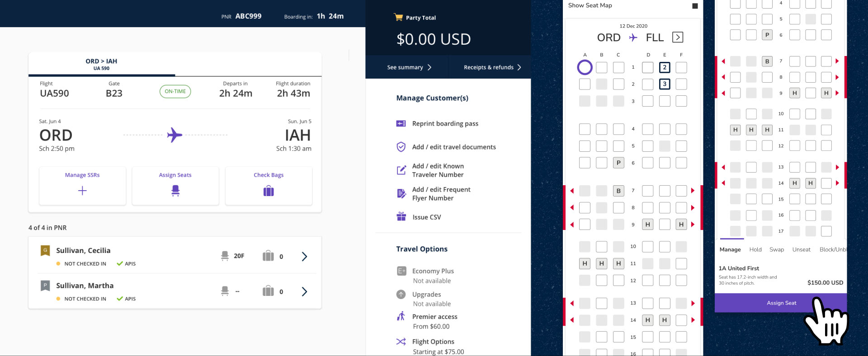Viewport: 868px width, 356px height.
Task: Click the Economy Plus E+ icon
Action: pyautogui.click(x=401, y=271)
